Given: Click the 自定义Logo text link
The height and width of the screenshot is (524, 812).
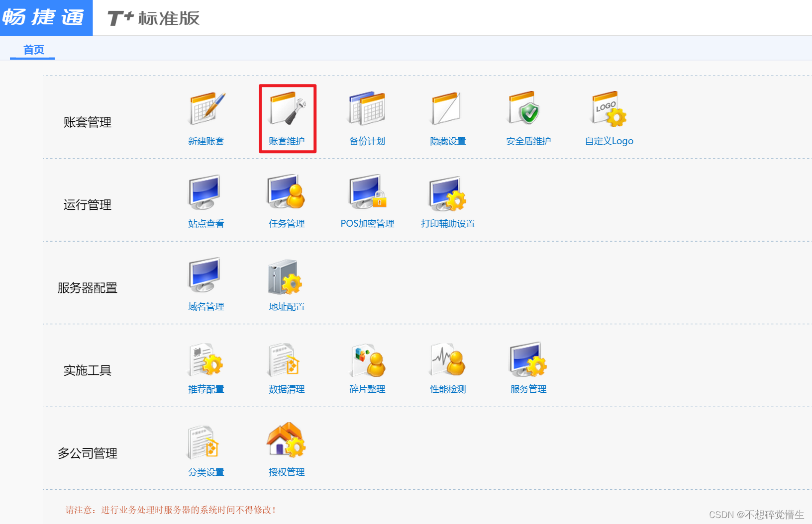Looking at the screenshot, I should (x=609, y=141).
